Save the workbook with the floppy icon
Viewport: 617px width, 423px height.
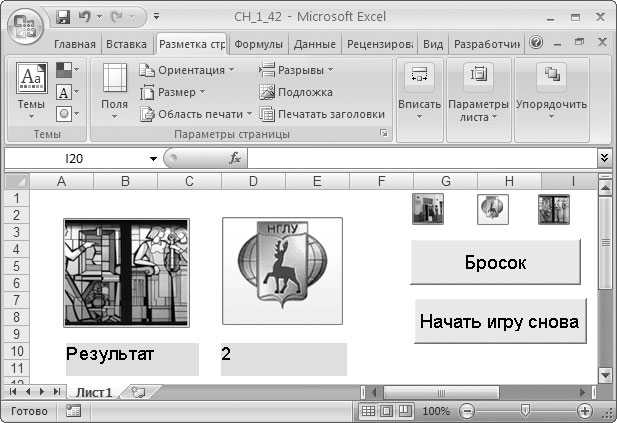(63, 17)
